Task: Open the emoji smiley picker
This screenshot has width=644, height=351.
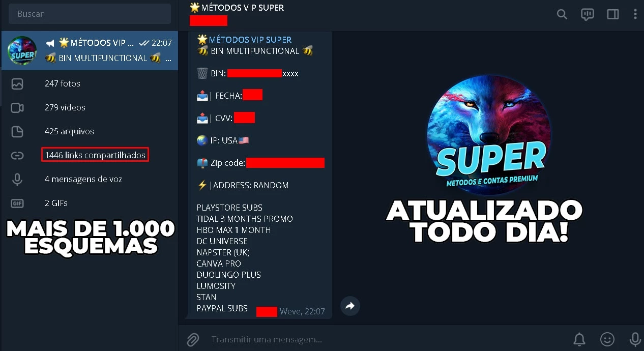Action: pyautogui.click(x=607, y=339)
